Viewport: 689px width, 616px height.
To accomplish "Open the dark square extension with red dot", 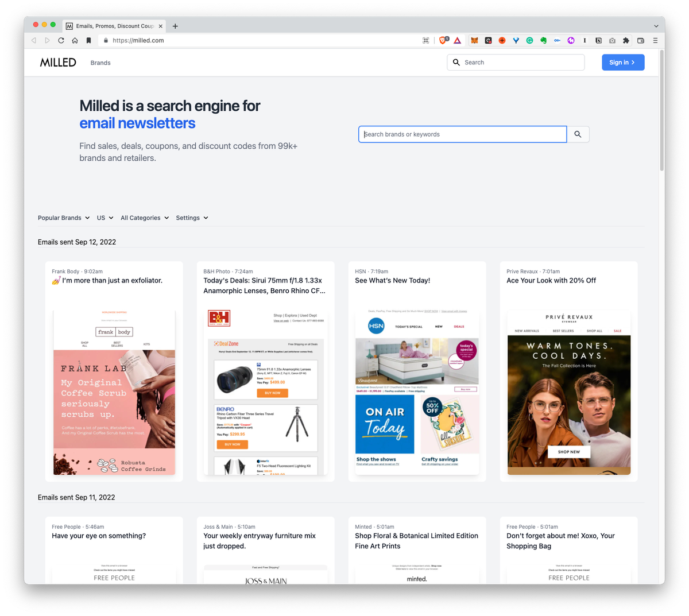I will click(x=488, y=41).
